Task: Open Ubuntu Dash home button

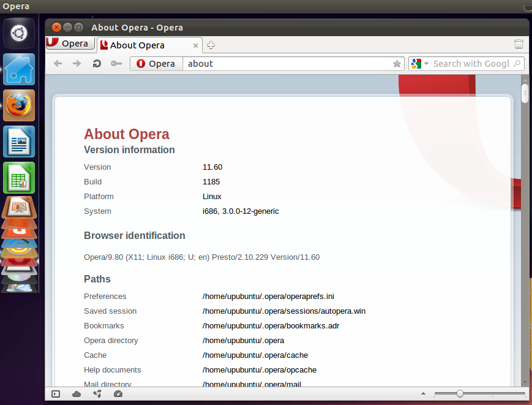Action: (x=19, y=33)
